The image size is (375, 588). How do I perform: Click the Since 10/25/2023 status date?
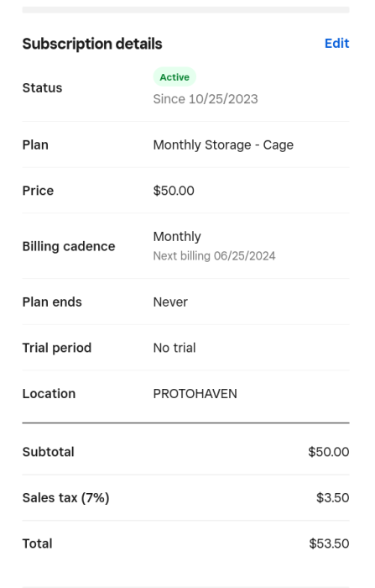pos(206,99)
